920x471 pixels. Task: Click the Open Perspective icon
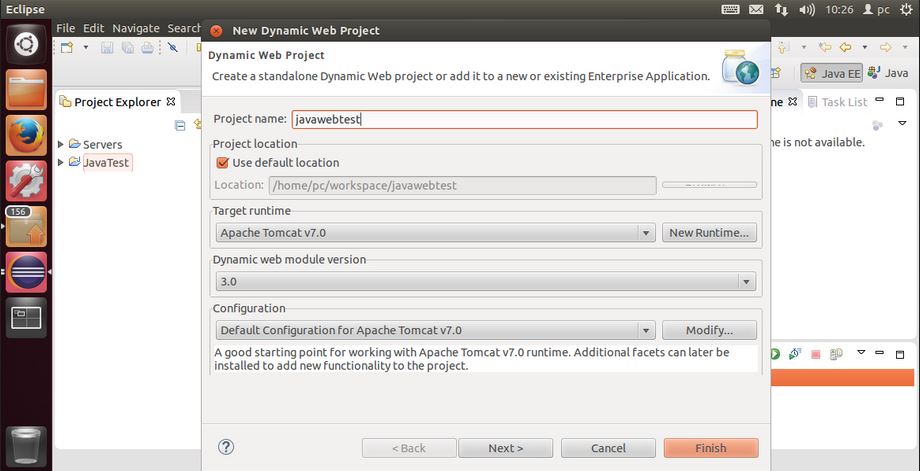(776, 73)
